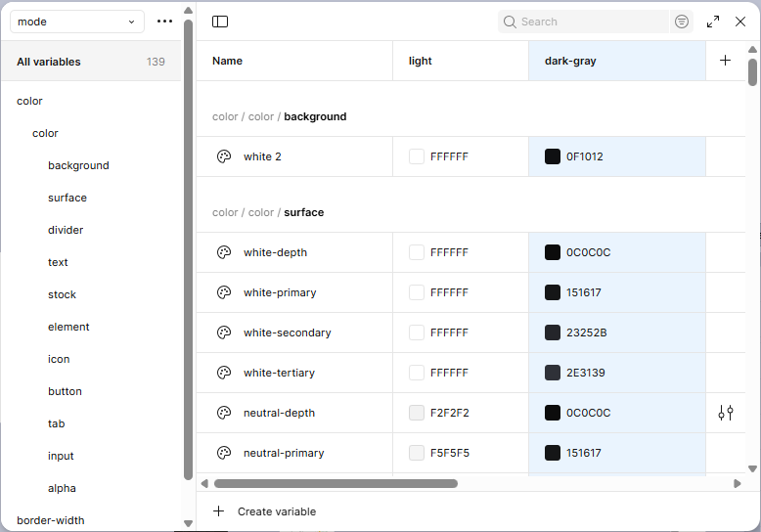
Task: Click the neutral-primary variable name
Action: (284, 453)
